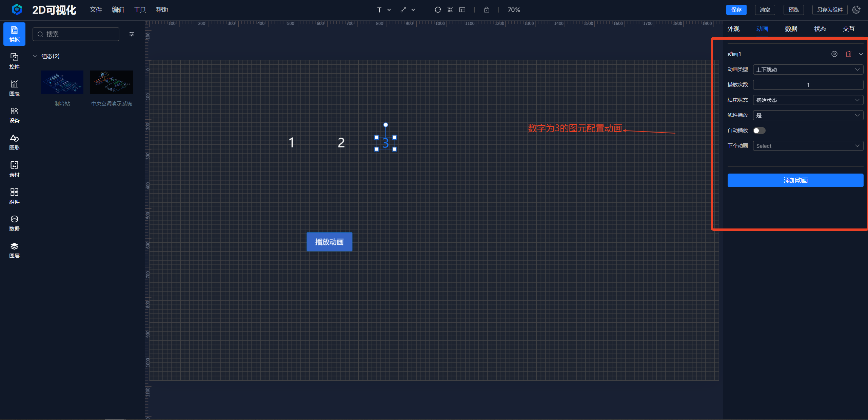The height and width of the screenshot is (420, 868).
Task: Open the 下个动画 Select dropdown
Action: 808,146
